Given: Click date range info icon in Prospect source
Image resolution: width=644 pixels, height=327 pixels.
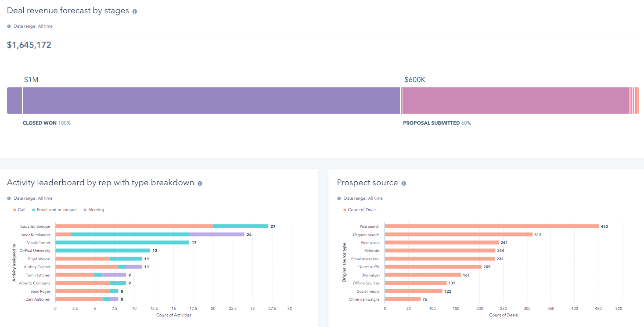Looking at the screenshot, I should click(339, 198).
